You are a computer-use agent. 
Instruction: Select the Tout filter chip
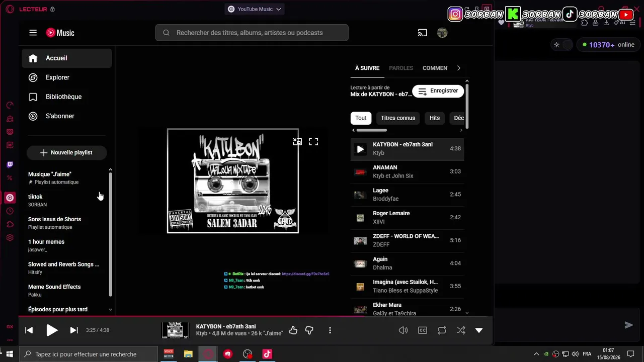(x=361, y=118)
